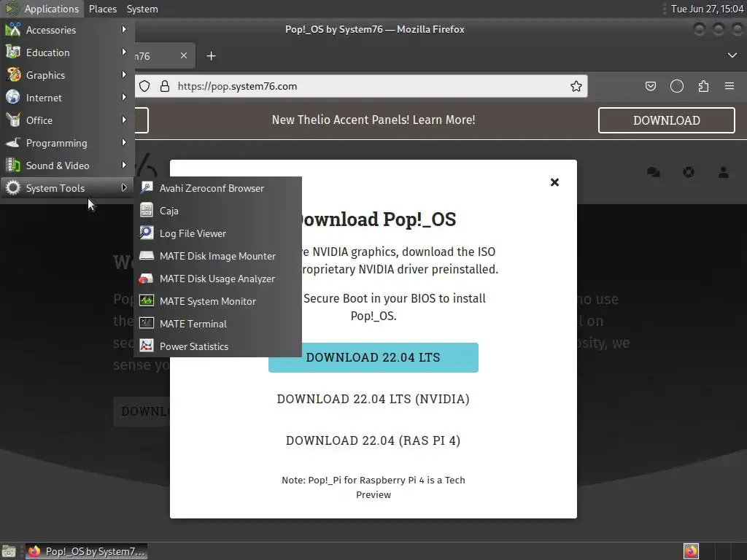
Task: Start MATE Disk Usage Analyzer
Action: click(x=217, y=279)
